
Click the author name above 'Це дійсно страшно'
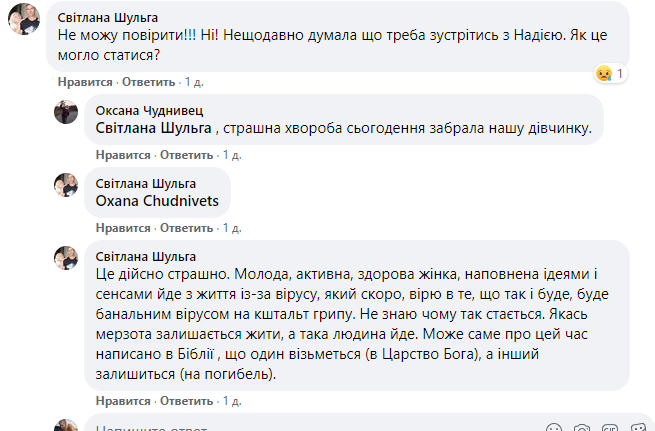pyautogui.click(x=145, y=256)
